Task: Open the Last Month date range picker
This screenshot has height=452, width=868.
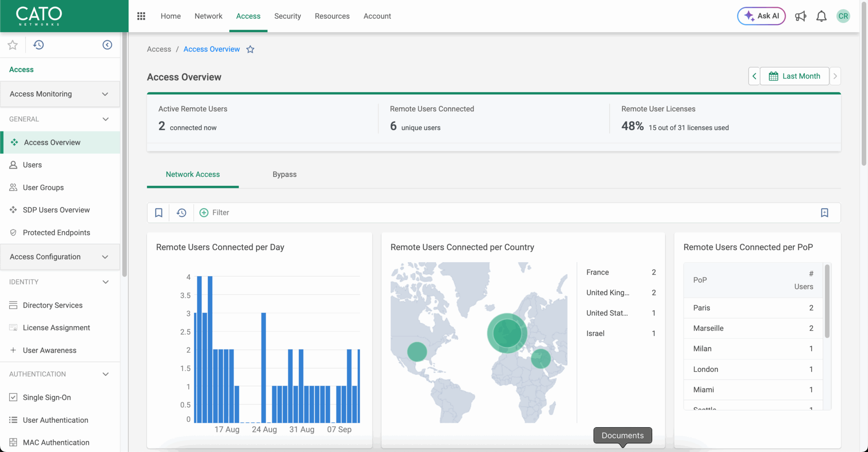Action: click(x=795, y=76)
